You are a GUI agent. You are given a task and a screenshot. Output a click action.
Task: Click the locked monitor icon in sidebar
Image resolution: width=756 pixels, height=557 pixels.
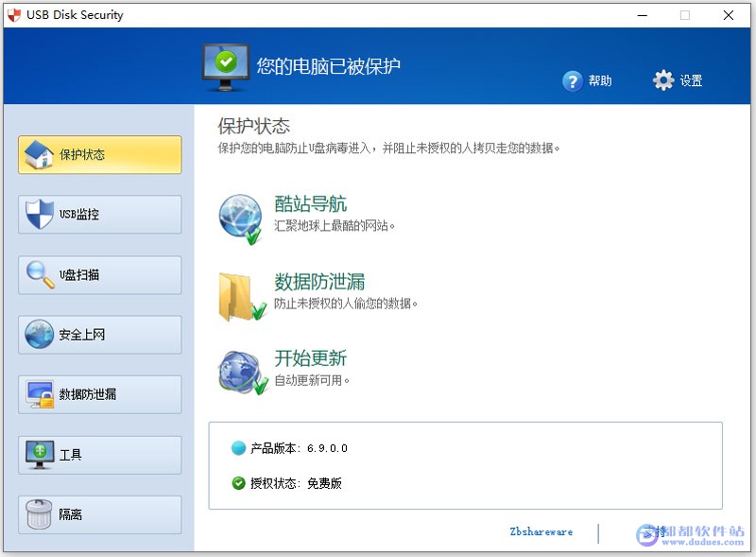pos(40,395)
